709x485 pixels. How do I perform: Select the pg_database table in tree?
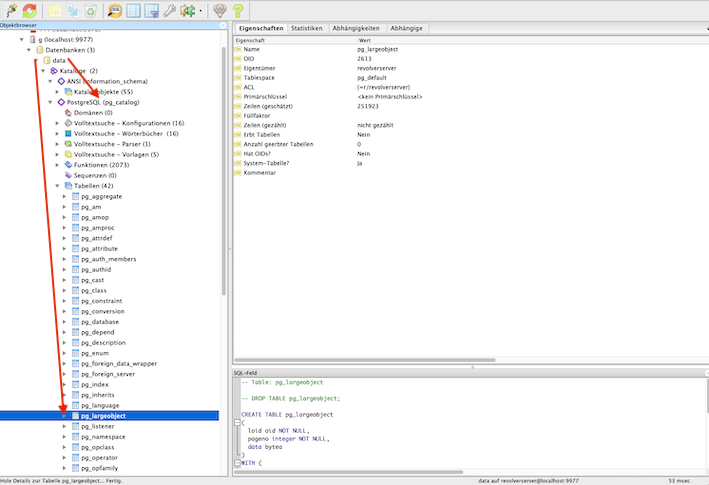tap(100, 322)
